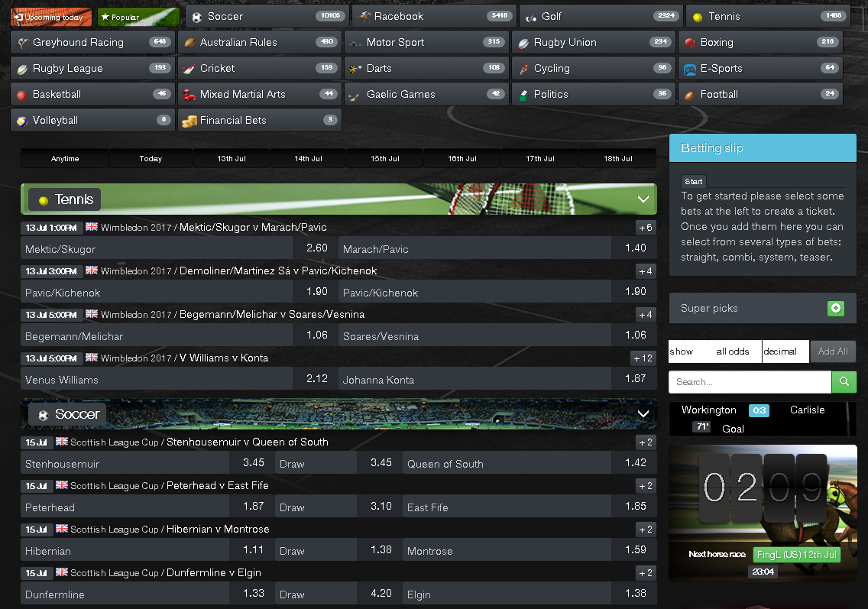Select the 14th Jul date filter
This screenshot has width=868, height=609.
pyautogui.click(x=309, y=159)
